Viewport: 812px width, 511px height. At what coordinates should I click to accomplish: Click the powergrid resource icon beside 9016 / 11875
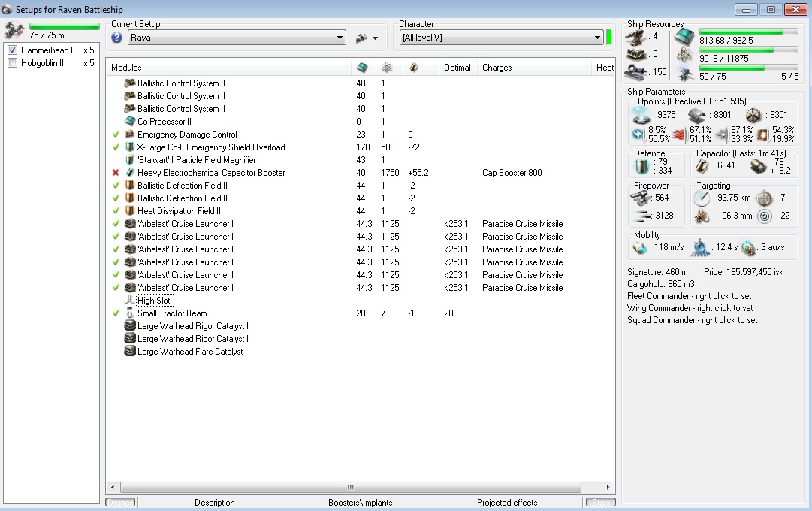coord(684,55)
